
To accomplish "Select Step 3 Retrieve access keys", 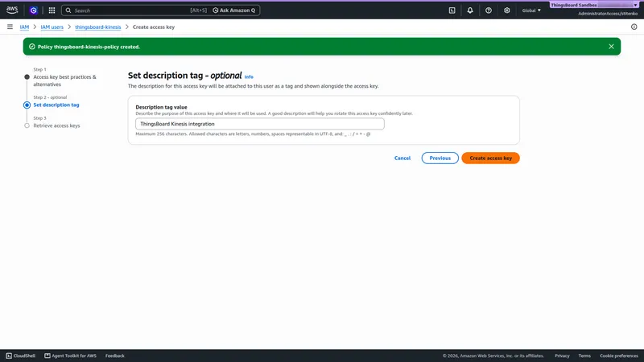I will point(56,125).
